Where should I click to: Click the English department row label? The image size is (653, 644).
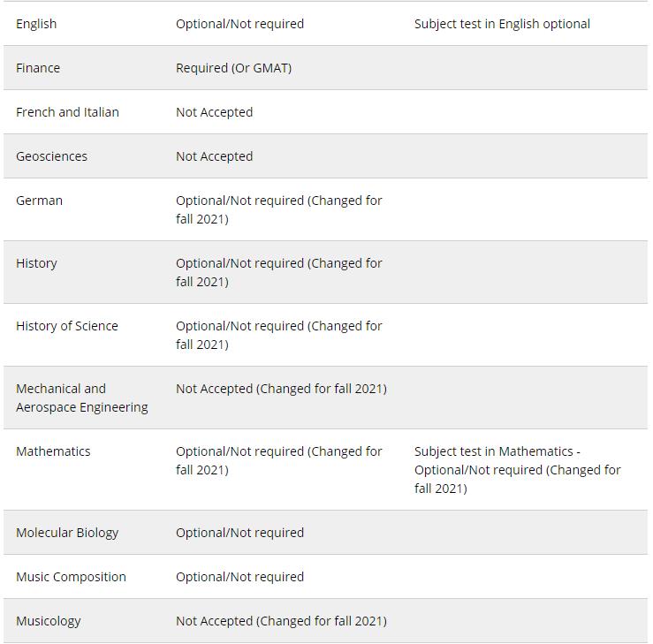tap(36, 24)
